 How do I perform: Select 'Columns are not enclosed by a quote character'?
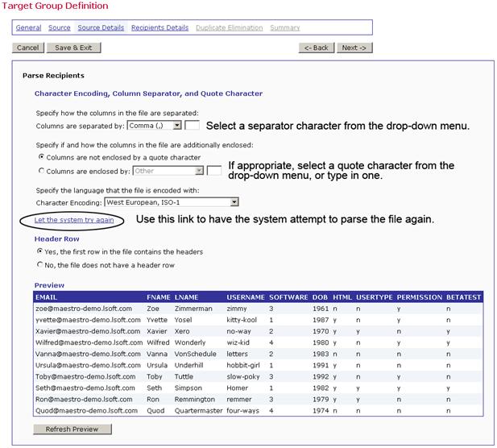coord(41,157)
